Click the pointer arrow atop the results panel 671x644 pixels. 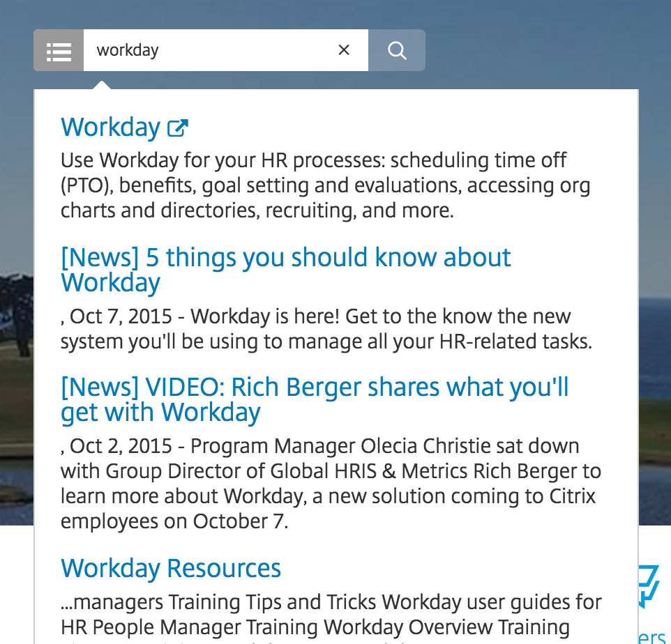click(x=102, y=85)
